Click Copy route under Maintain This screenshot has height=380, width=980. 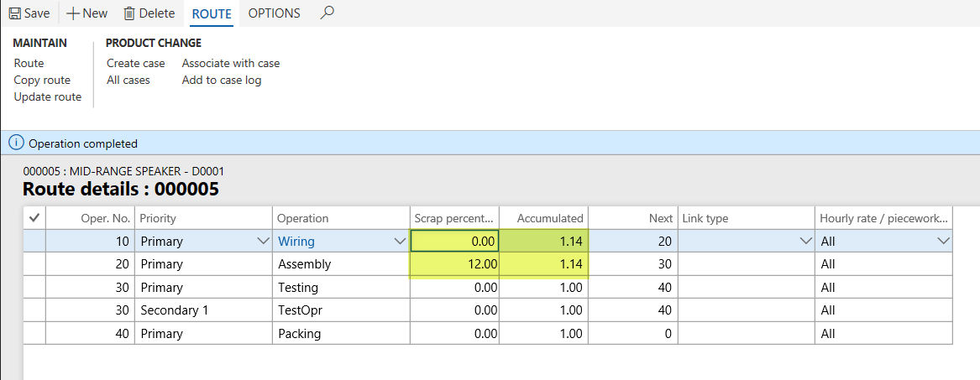pyautogui.click(x=42, y=80)
